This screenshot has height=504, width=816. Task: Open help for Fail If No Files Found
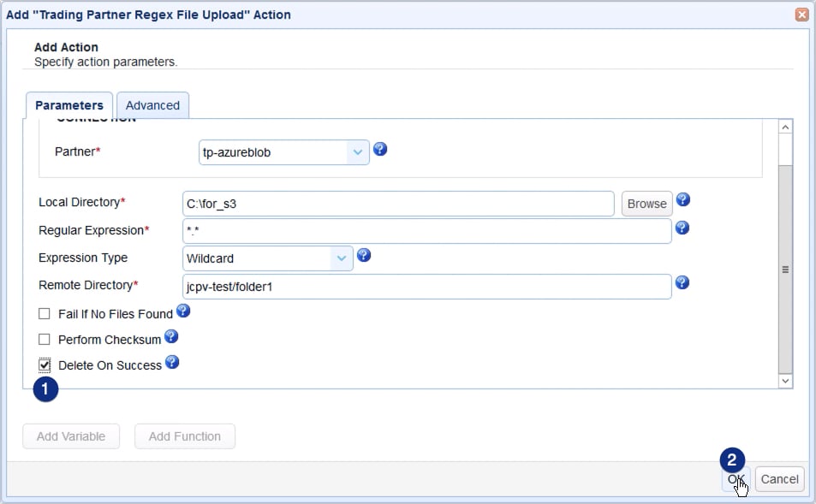pos(183,311)
